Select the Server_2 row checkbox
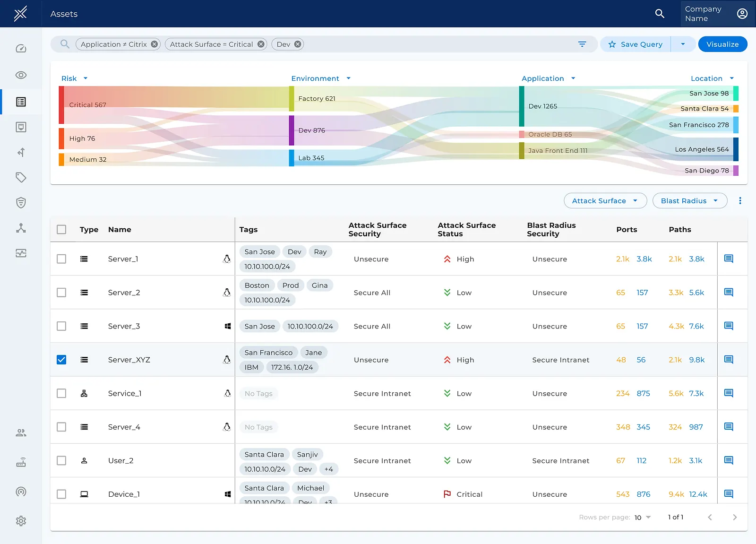 click(61, 293)
